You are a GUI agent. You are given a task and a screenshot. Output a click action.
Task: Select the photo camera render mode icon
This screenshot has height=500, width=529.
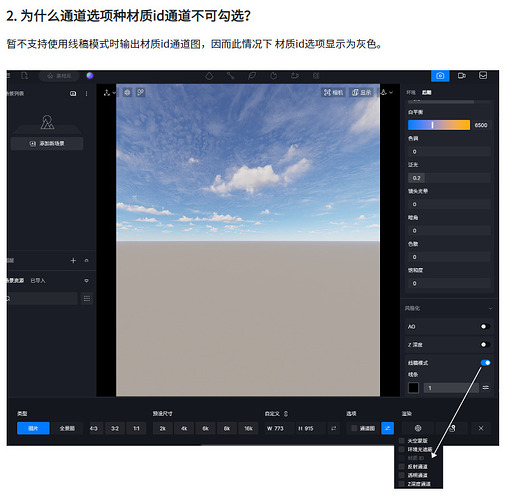[440, 76]
